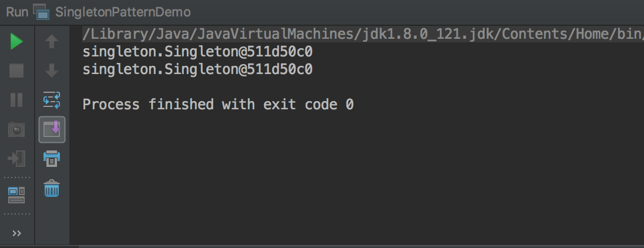Image resolution: width=644 pixels, height=248 pixels.
Task: Select the SingletonPatternDemo run tab
Action: (123, 12)
